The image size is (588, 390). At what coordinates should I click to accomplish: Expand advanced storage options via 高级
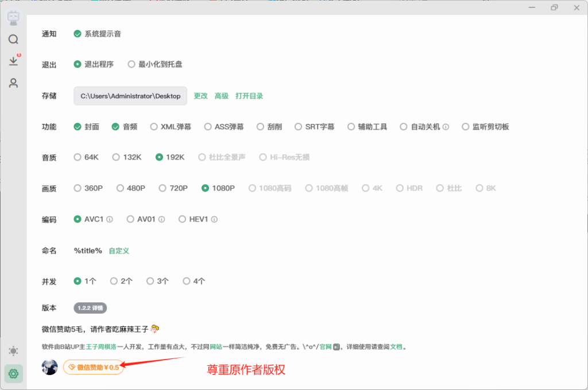click(222, 96)
